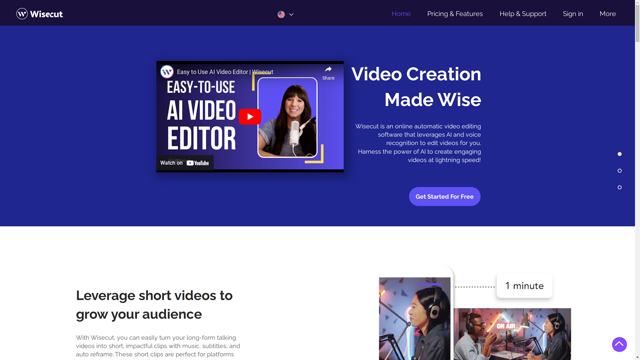Click the 'With Wisecut, you can easily' paragraph

[x=158, y=346]
